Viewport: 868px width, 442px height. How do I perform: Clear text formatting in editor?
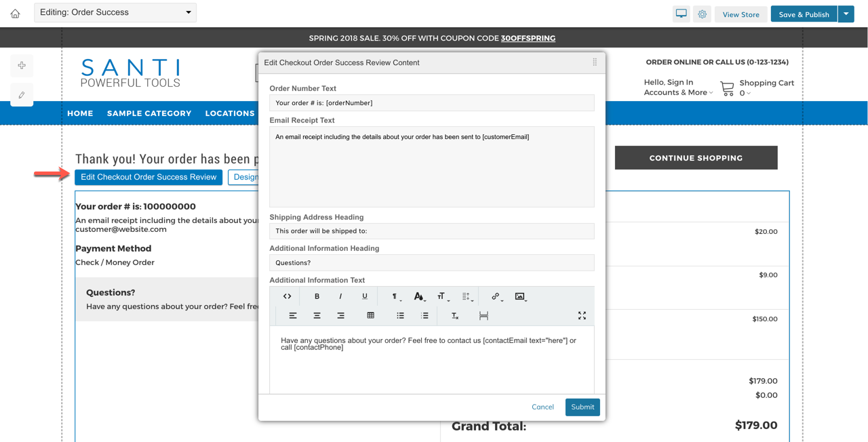(455, 315)
